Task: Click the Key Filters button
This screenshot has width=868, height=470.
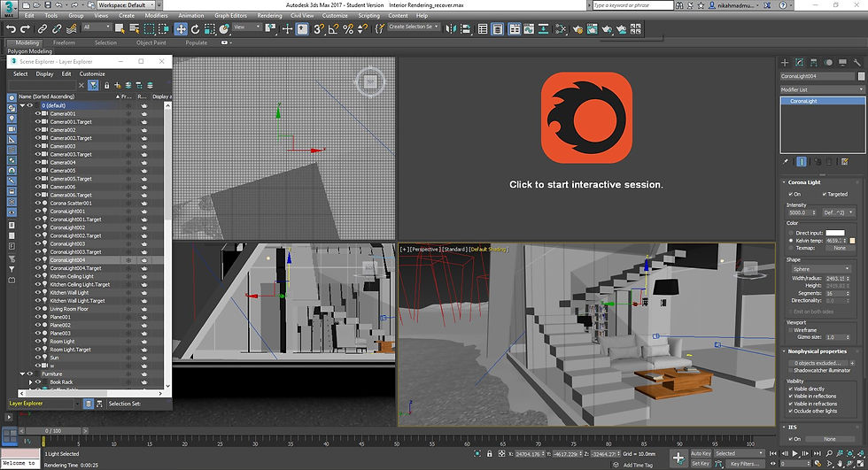Action: point(745,464)
